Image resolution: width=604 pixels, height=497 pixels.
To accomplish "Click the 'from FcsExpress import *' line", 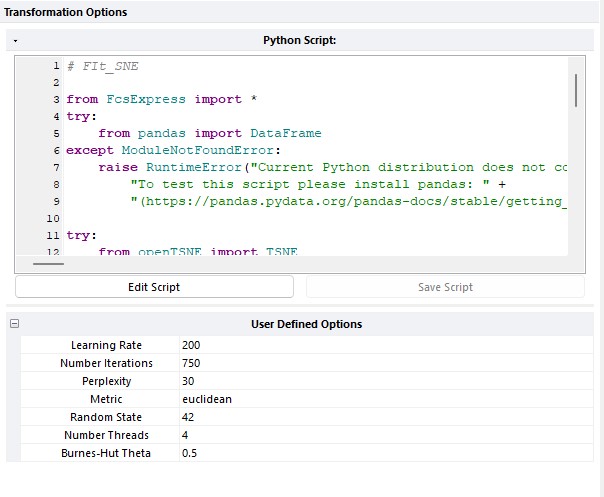I will [162, 99].
